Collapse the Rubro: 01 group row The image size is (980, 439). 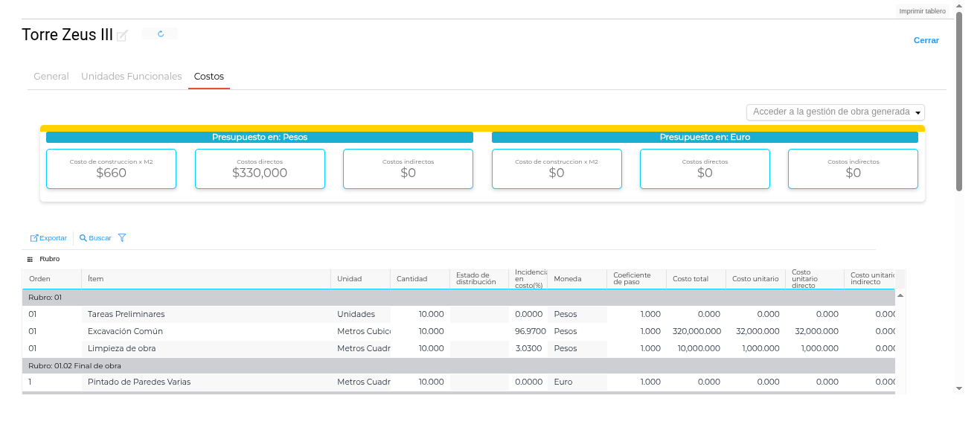tap(45, 298)
